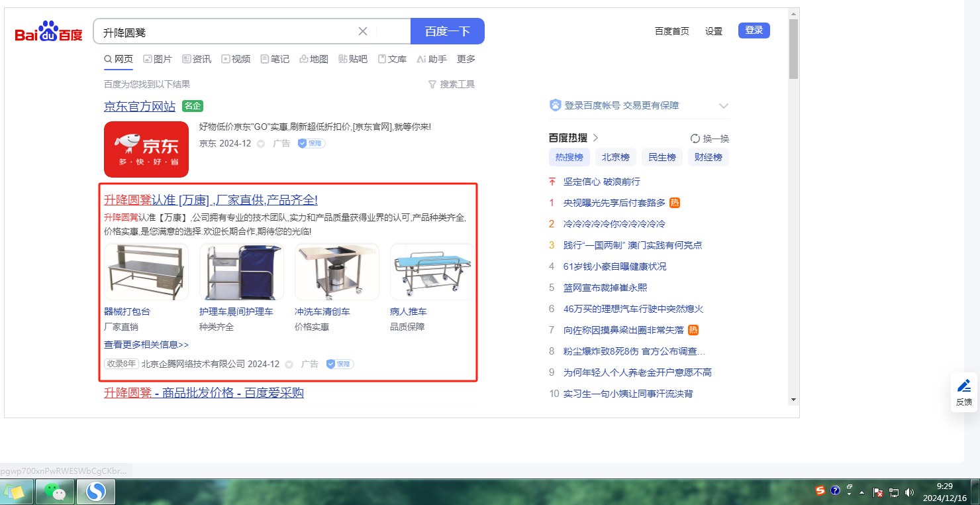Click the blue help tray icon
The image size is (980, 505).
tap(835, 490)
